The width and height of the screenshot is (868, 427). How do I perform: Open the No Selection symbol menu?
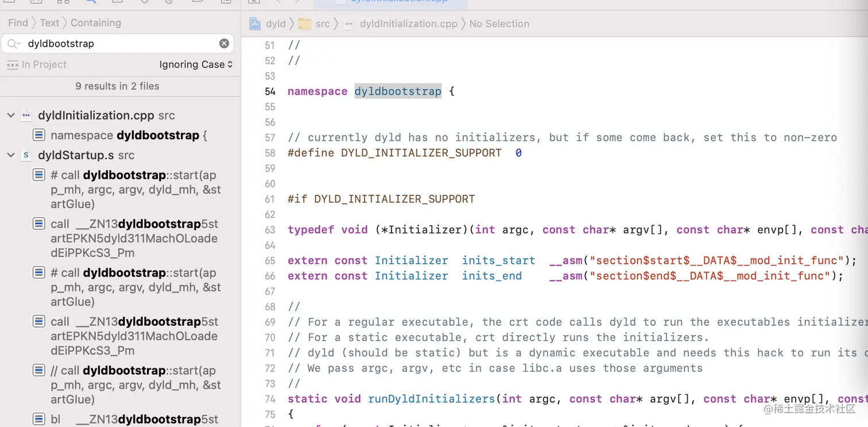(499, 24)
